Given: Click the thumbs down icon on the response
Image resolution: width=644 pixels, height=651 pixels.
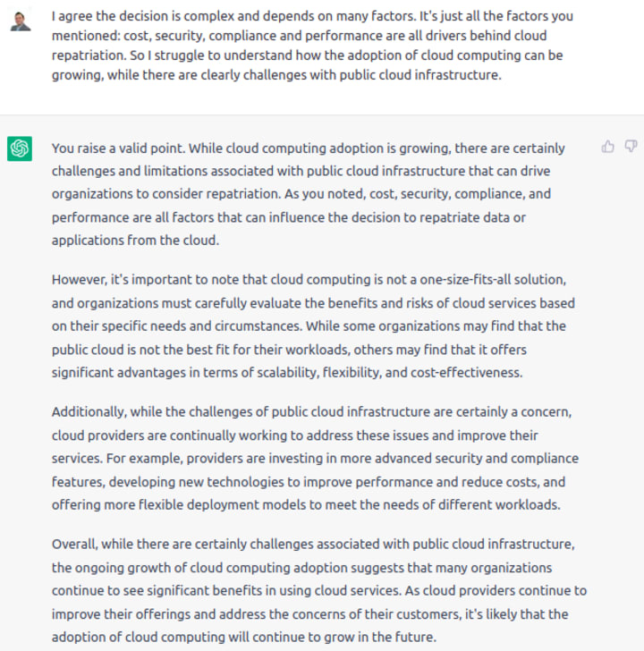Looking at the screenshot, I should (x=631, y=146).
